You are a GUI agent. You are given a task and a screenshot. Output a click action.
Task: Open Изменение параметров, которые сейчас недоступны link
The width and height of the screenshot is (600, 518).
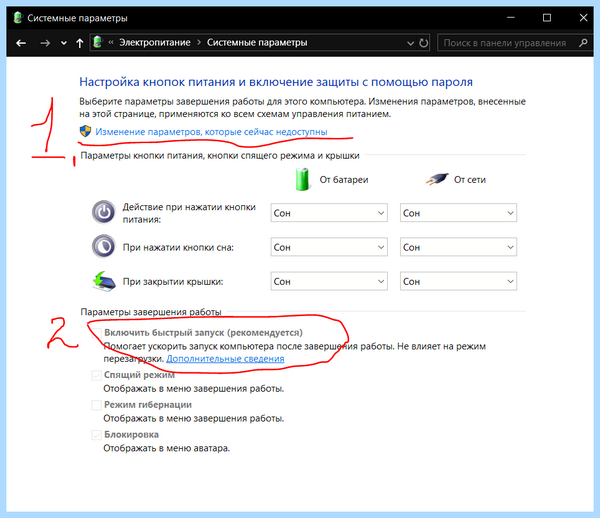tap(211, 132)
